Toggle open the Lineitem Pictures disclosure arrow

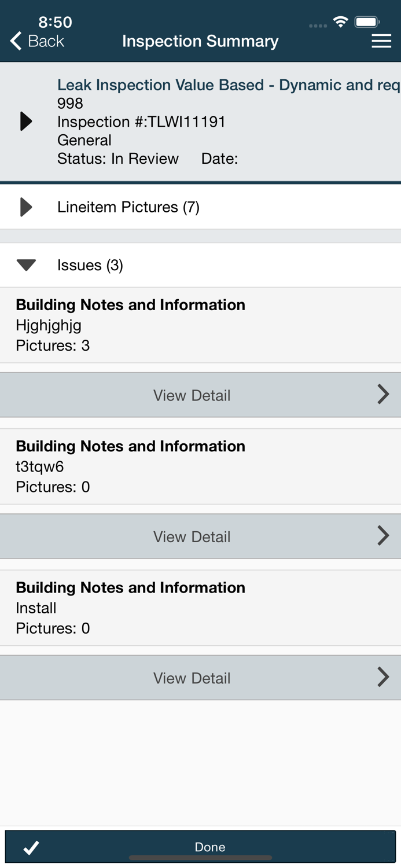[x=25, y=207]
